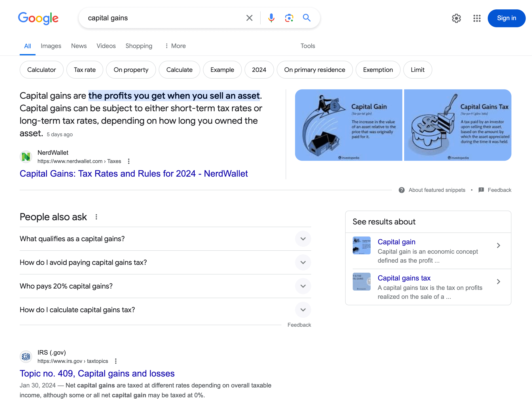Viewport: 532px width, 406px height.
Task: Open the Google apps grid
Action: [477, 18]
